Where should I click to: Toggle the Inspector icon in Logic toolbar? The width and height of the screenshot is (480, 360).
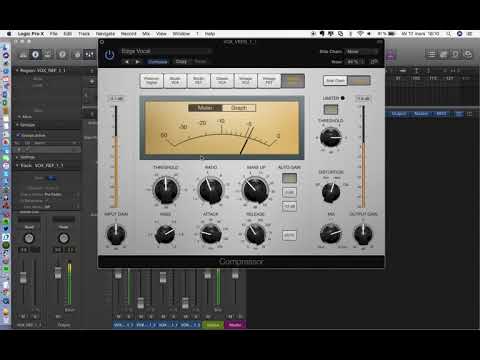35,54
